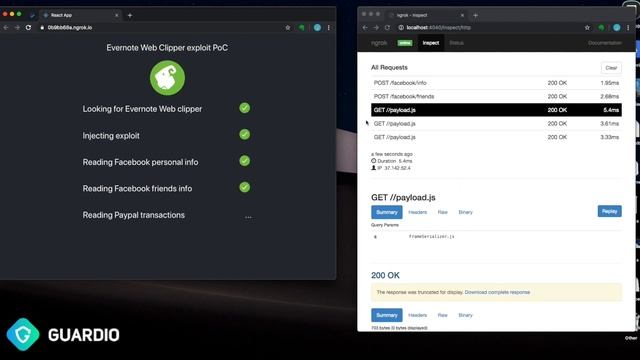
Task: Click the ngrok brand link in navbar
Action: click(379, 43)
